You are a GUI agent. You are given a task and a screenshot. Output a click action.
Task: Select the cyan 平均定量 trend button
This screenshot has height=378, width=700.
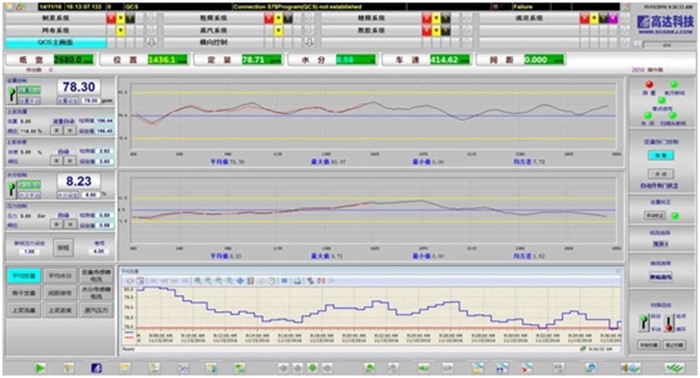tap(24, 276)
